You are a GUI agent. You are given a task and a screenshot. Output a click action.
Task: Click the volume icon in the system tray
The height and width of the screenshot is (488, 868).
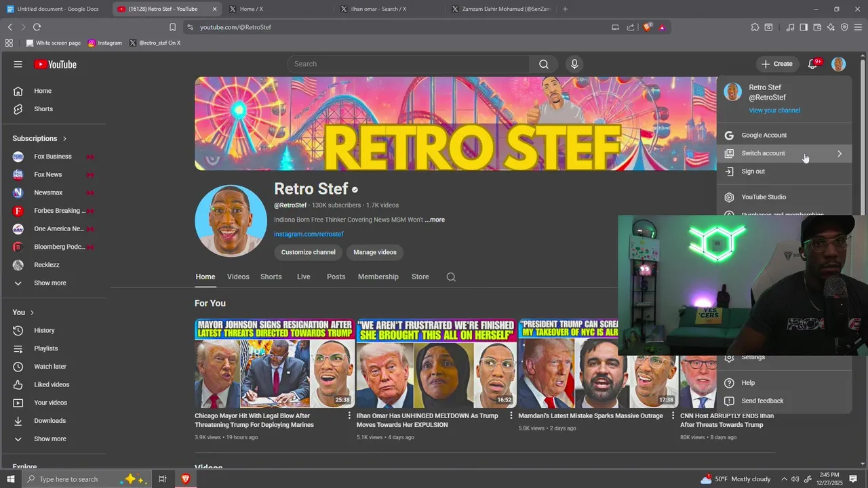[795, 479]
